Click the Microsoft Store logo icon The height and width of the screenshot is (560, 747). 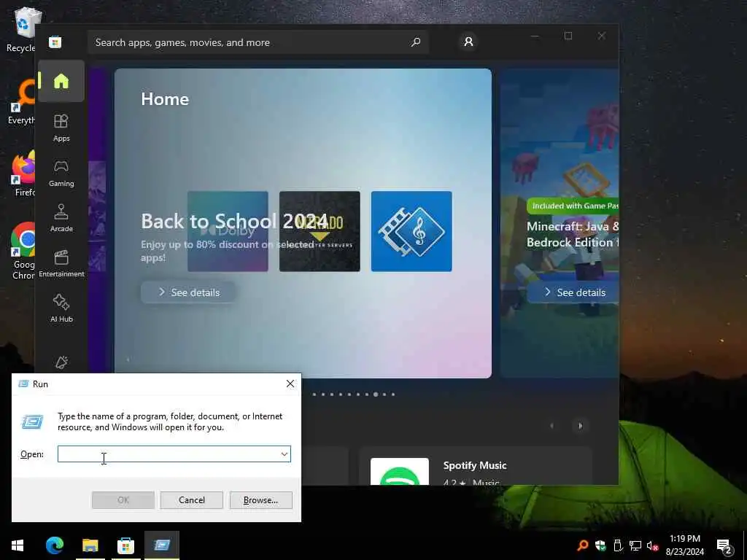tap(55, 42)
